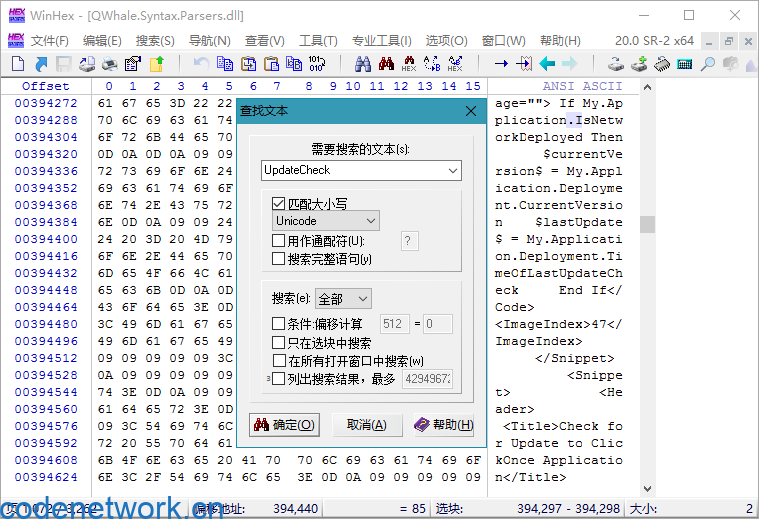
Task: Click offset row 00394272
Action: pos(46,103)
